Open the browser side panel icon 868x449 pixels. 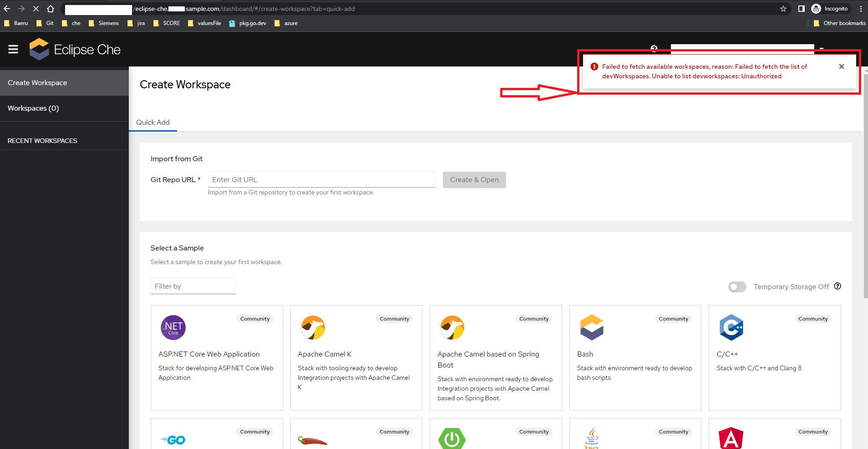pos(802,9)
